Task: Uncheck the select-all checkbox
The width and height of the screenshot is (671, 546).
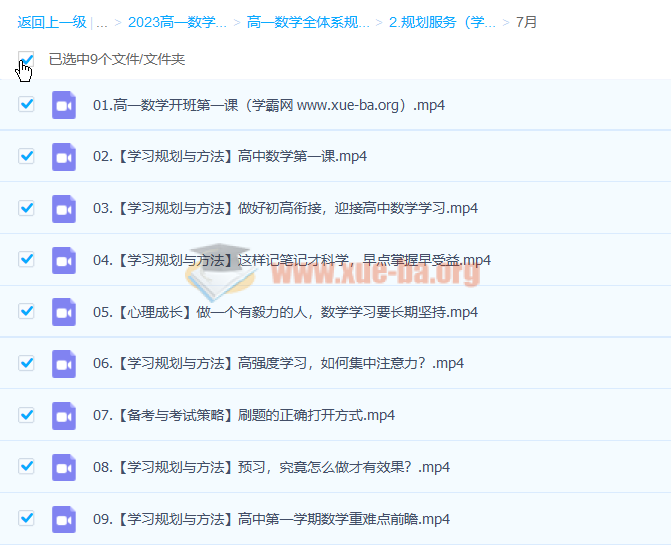Action: click(26, 59)
